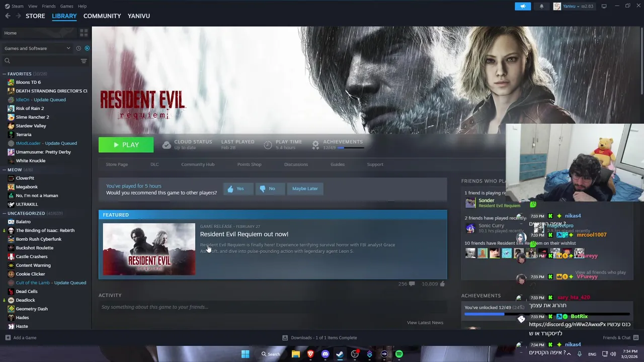Image resolution: width=644 pixels, height=362 pixels.
Task: Open the Windows Start button
Action: [245, 354]
